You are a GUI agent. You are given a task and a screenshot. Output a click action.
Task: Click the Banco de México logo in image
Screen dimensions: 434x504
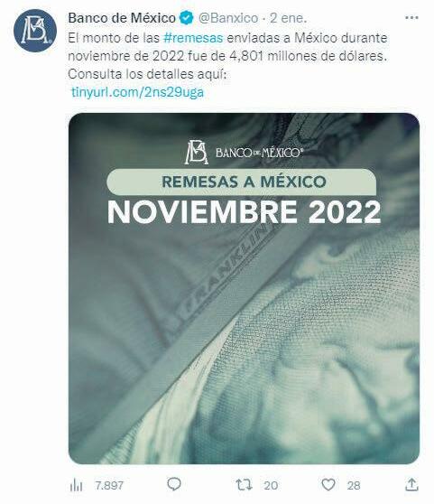[244, 152]
